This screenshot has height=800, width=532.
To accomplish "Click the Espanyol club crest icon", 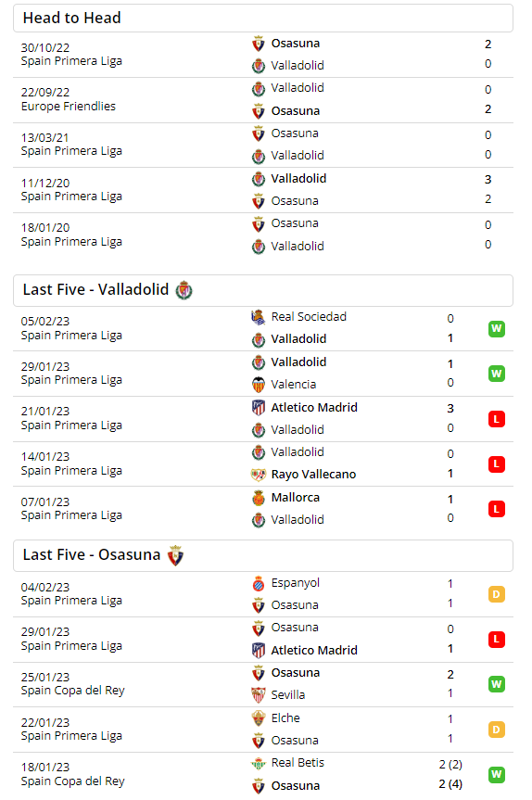I will click(259, 584).
